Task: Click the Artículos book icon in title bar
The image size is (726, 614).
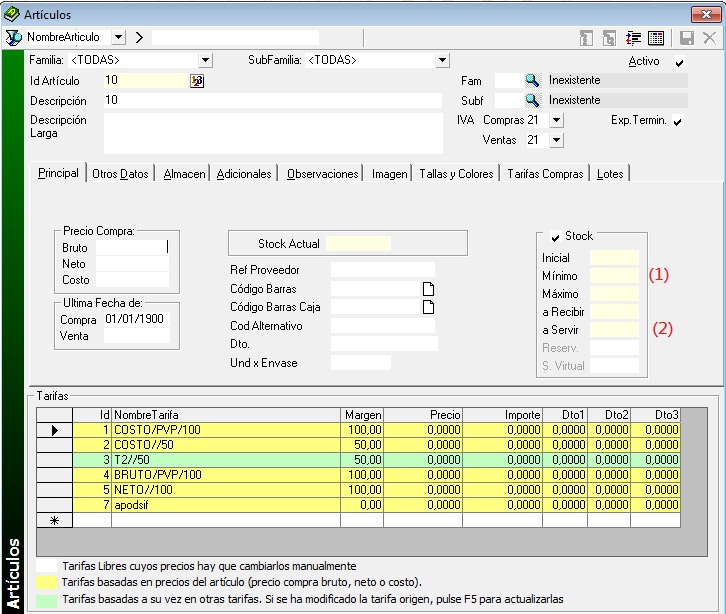Action: [12, 14]
